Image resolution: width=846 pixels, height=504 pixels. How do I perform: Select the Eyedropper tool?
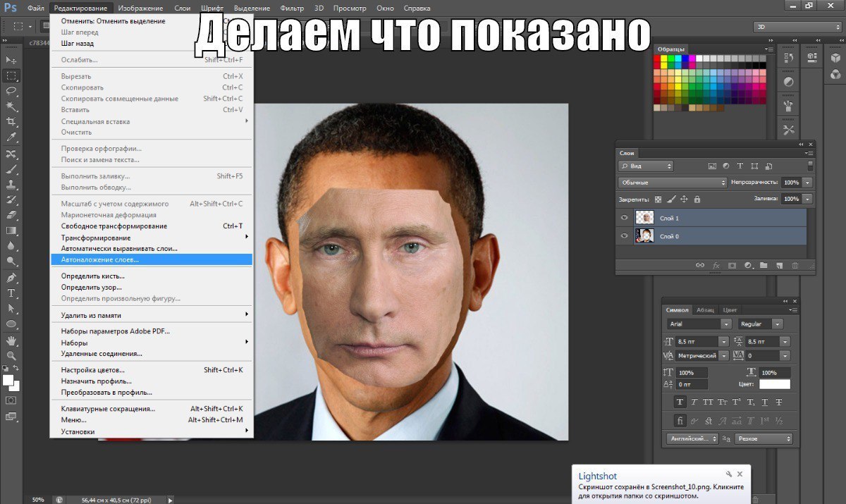coord(11,137)
